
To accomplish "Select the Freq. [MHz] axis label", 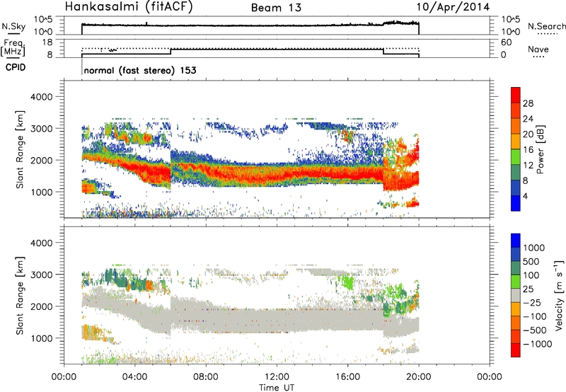I will (13, 47).
